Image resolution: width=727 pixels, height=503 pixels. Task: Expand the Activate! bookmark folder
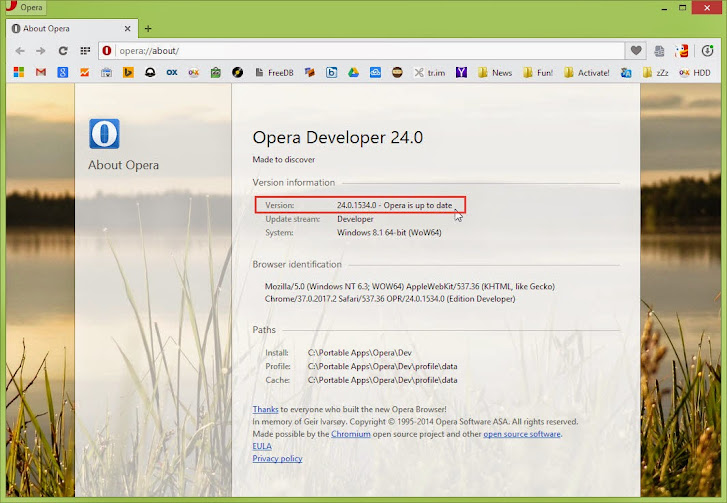(x=587, y=72)
